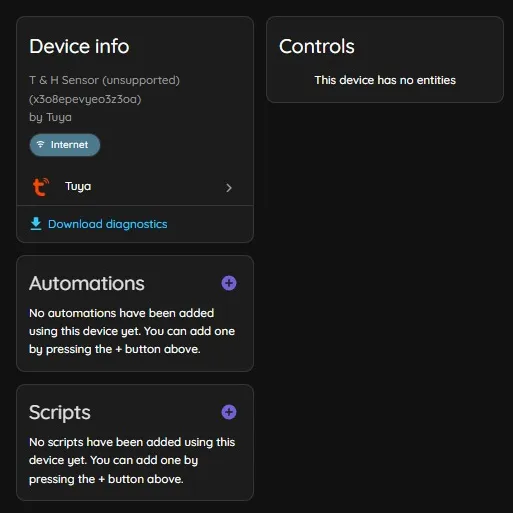Add a new script with plus icon
Viewport: 513px width, 513px height.
229,412
